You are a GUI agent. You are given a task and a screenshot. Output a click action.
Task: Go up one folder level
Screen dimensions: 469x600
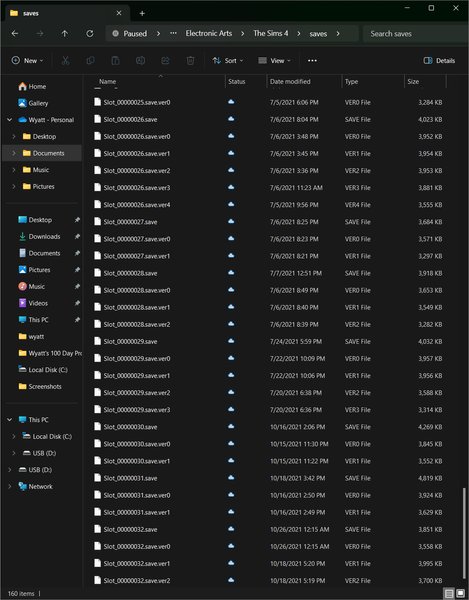65,34
